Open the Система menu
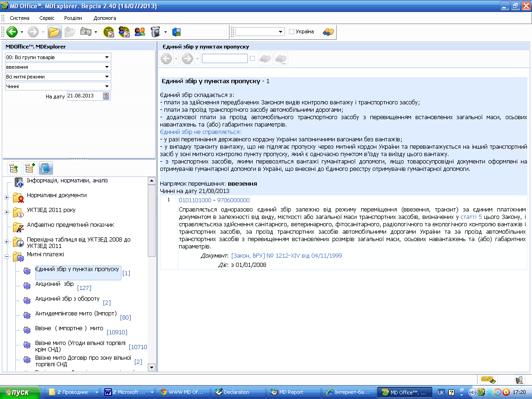 (x=19, y=18)
